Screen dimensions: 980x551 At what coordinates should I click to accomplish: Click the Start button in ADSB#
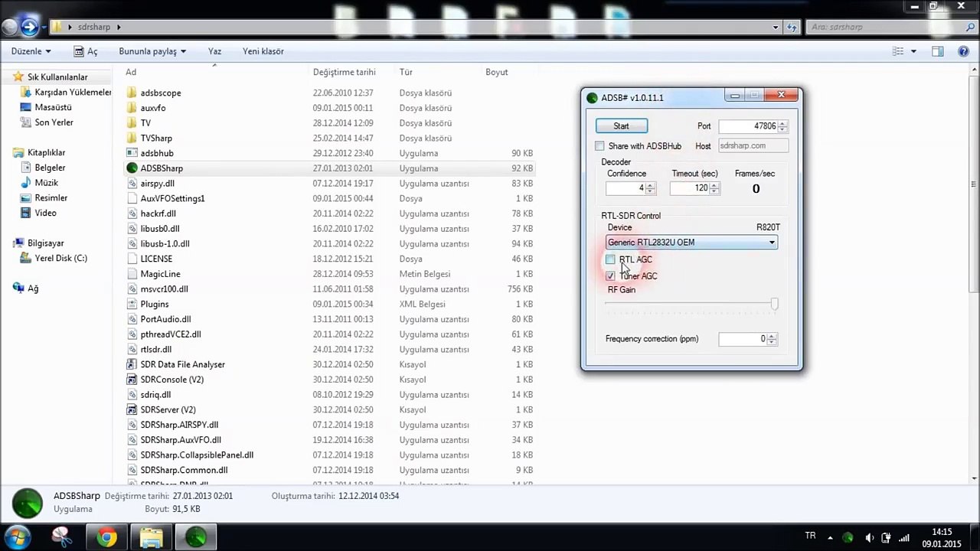click(x=622, y=126)
